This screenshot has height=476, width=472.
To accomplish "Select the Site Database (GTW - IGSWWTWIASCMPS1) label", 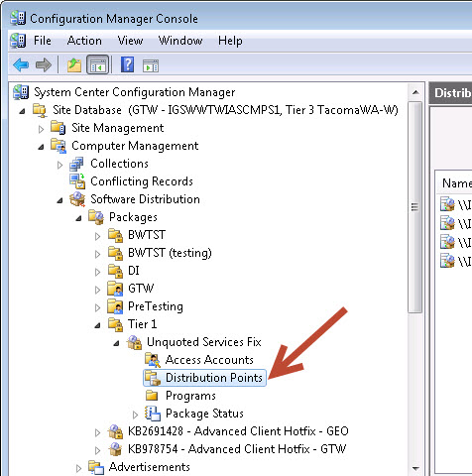I will click(x=225, y=110).
